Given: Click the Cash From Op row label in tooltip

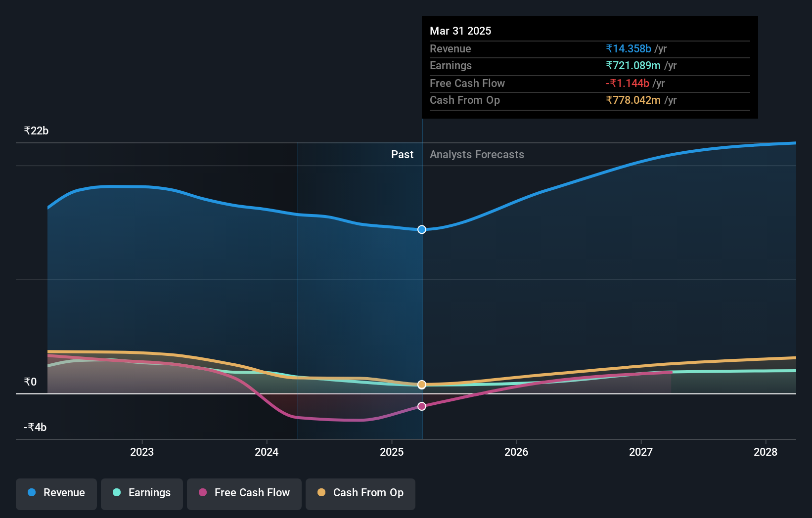Looking at the screenshot, I should click(x=465, y=100).
